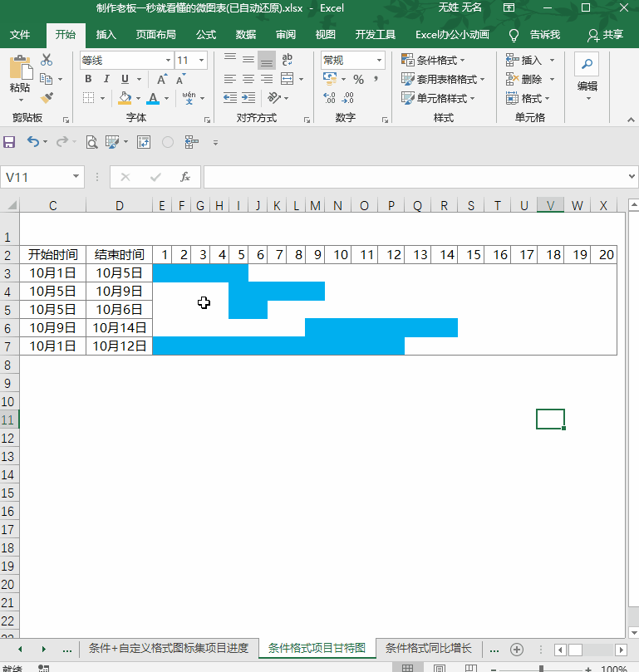Increase font size button

coord(162,79)
